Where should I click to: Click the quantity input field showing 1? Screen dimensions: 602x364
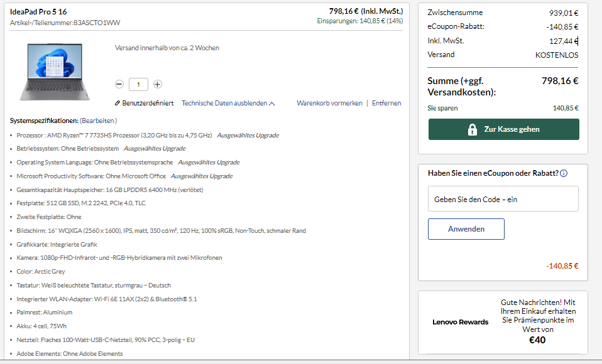click(x=138, y=84)
